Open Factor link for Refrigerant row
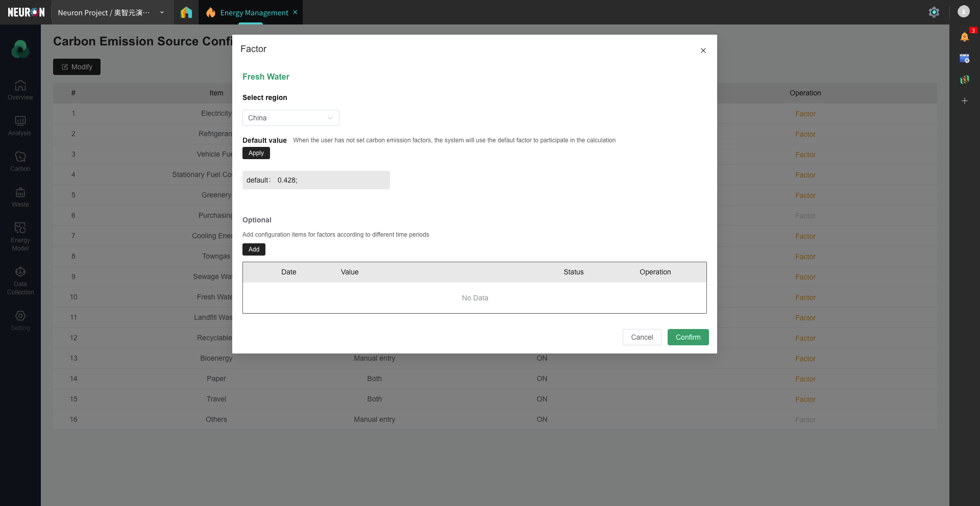The image size is (980, 506). click(x=805, y=134)
